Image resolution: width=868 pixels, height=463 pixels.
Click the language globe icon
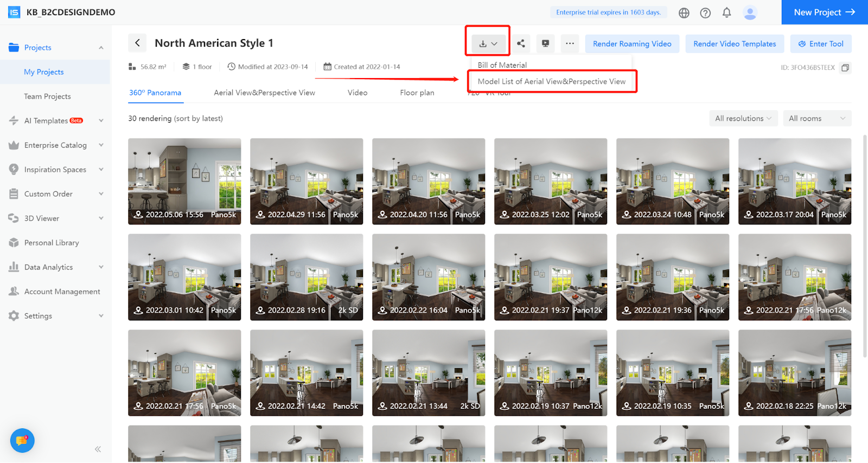[684, 12]
